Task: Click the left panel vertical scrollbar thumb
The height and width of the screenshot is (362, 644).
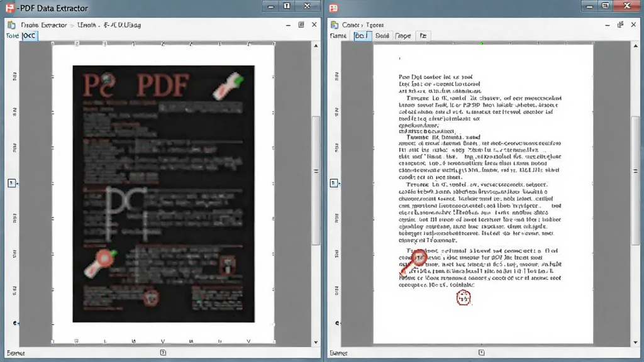Action: click(x=316, y=180)
